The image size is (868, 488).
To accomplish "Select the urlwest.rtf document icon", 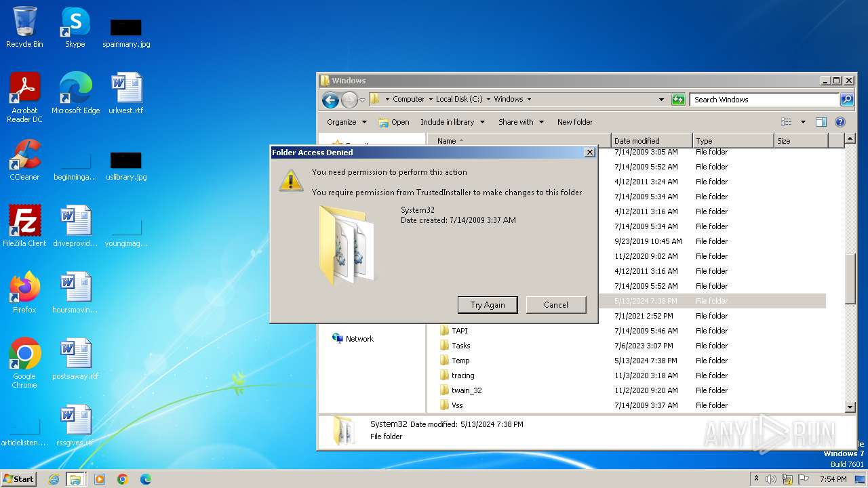I will (x=126, y=93).
